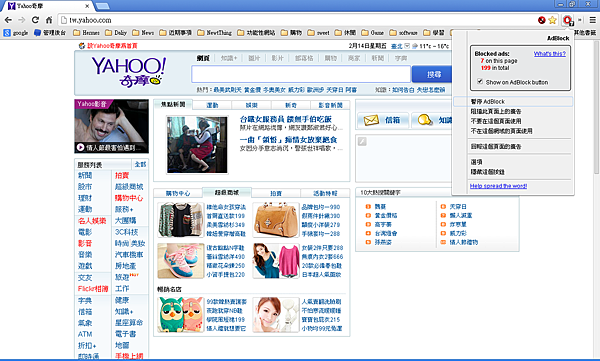Image resolution: width=600 pixels, height=361 pixels.
Task: Open the 股市 service link
Action: coord(85,186)
